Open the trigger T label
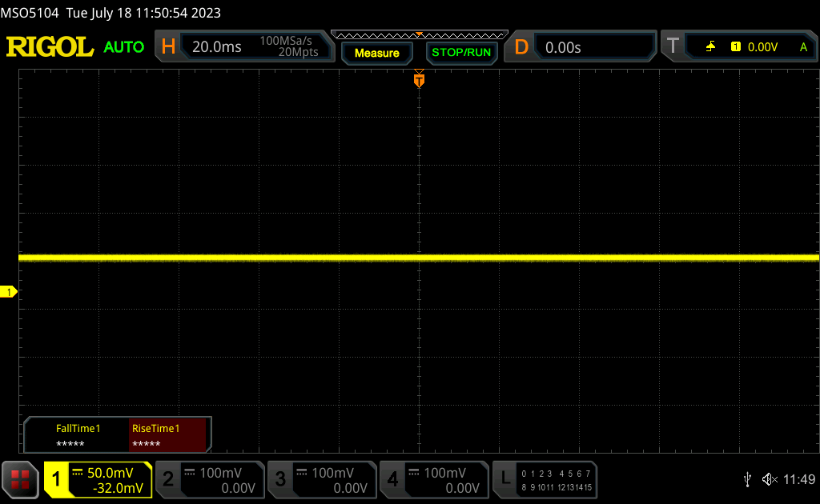This screenshot has width=820, height=504. 673,46
